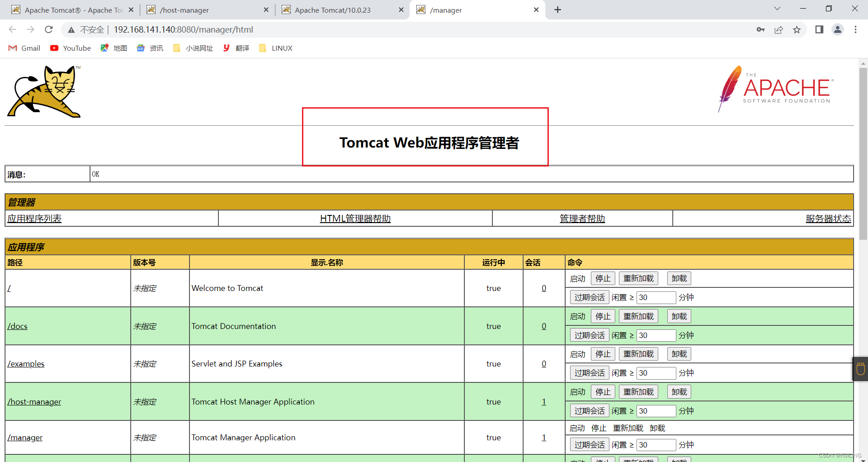Click the page vertical scrollbar
The height and width of the screenshot is (462, 868).
(x=863, y=154)
